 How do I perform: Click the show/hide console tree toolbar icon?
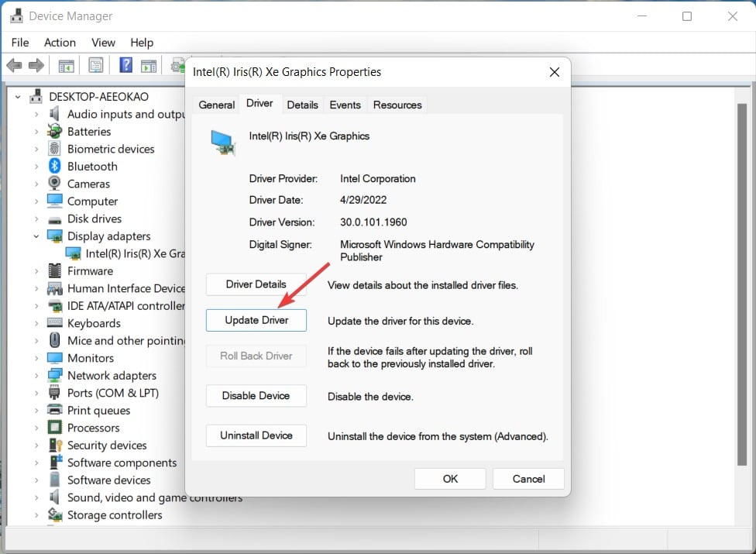pos(66,65)
